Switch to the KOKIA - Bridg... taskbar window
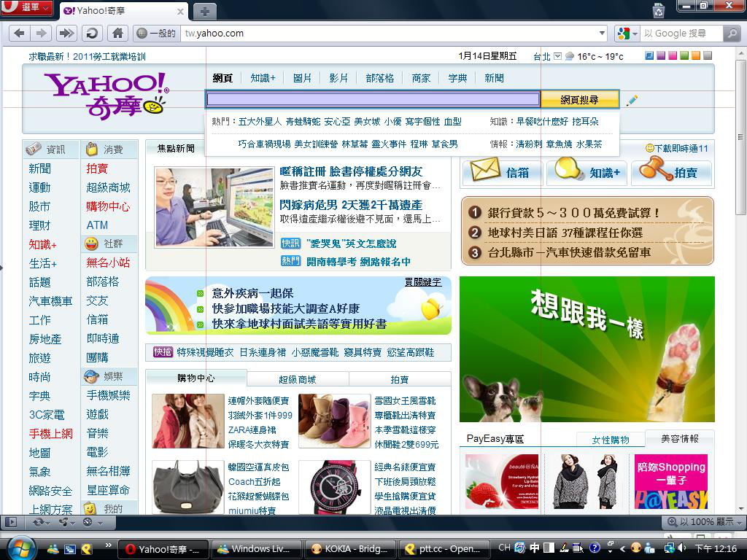The image size is (747, 560). pos(350,549)
